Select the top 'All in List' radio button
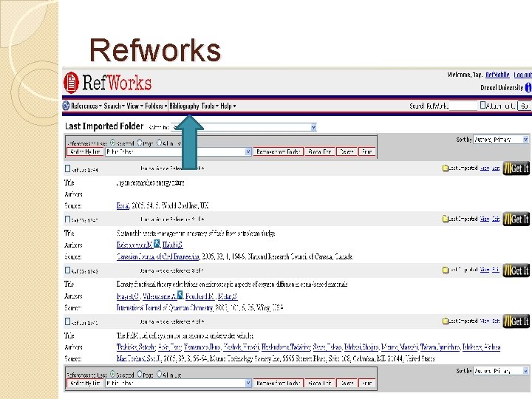Image resolution: width=532 pixels, height=399 pixels. [x=160, y=143]
